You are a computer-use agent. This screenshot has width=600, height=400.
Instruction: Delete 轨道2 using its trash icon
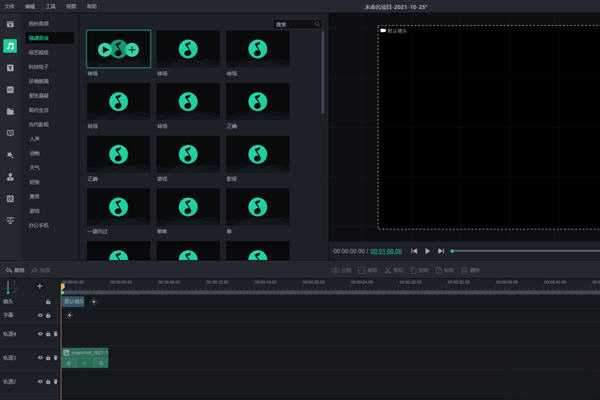pos(55,381)
